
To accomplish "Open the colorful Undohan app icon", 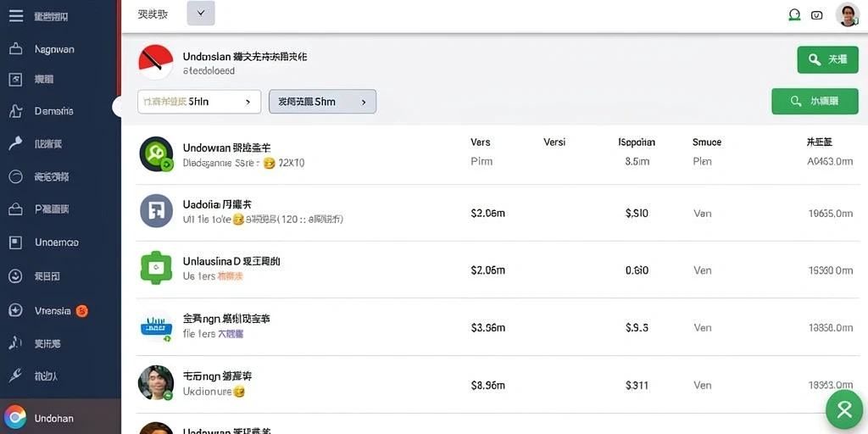I will (x=15, y=417).
